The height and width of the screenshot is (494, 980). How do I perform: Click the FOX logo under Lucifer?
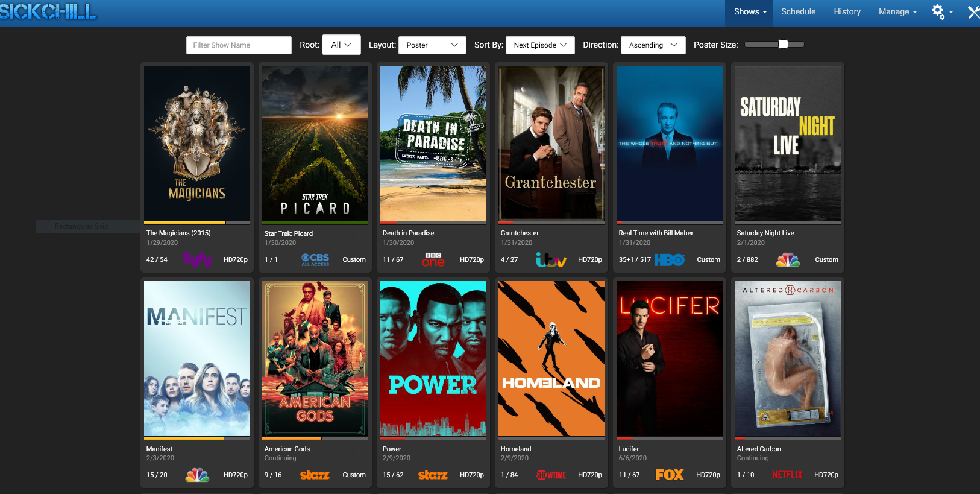click(x=670, y=475)
